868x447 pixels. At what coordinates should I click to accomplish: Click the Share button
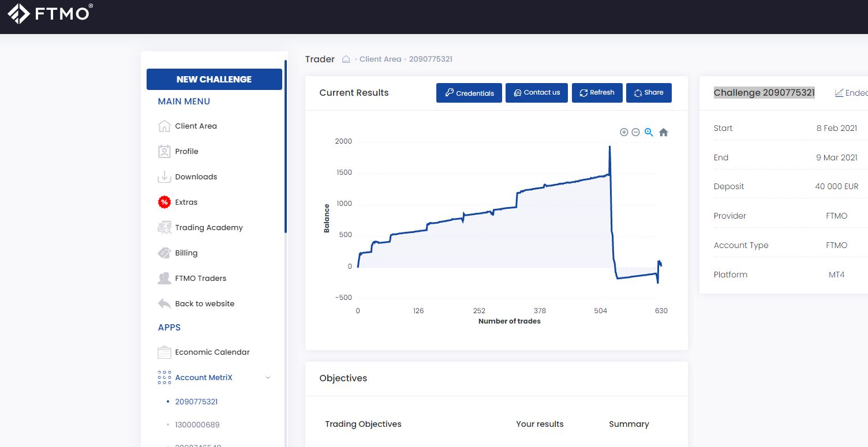point(649,93)
